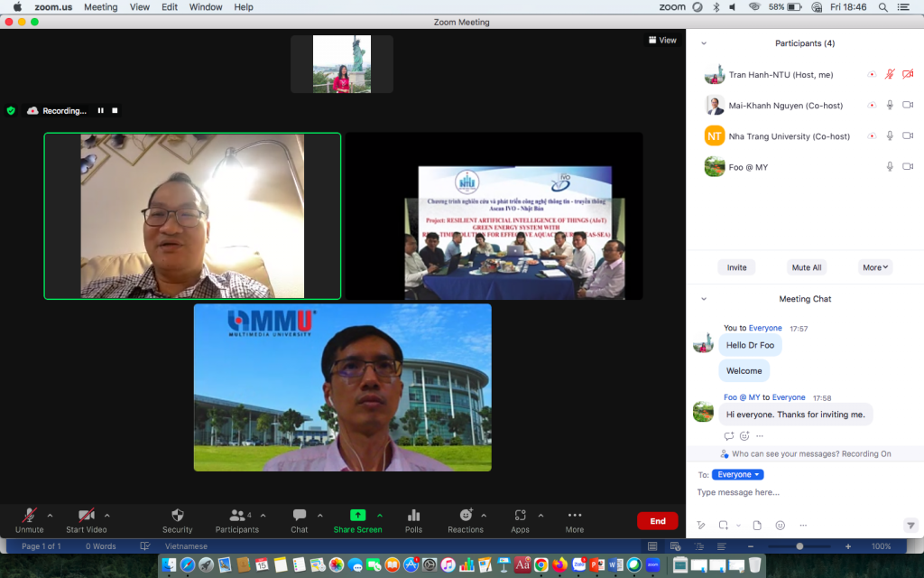
Task: Stop the cloud recording
Action: tap(115, 110)
